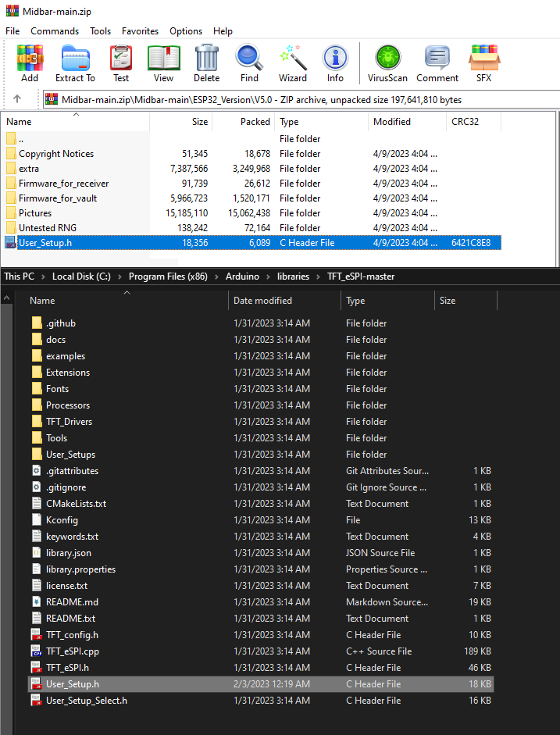Click the Find magnifier icon

249,57
